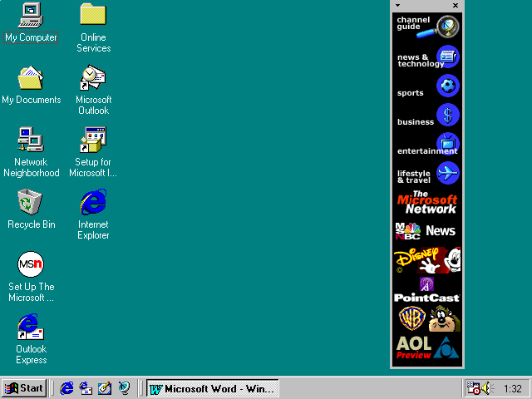Select the Internet Explorer desktop shortcut
The height and width of the screenshot is (399, 532).
(93, 202)
